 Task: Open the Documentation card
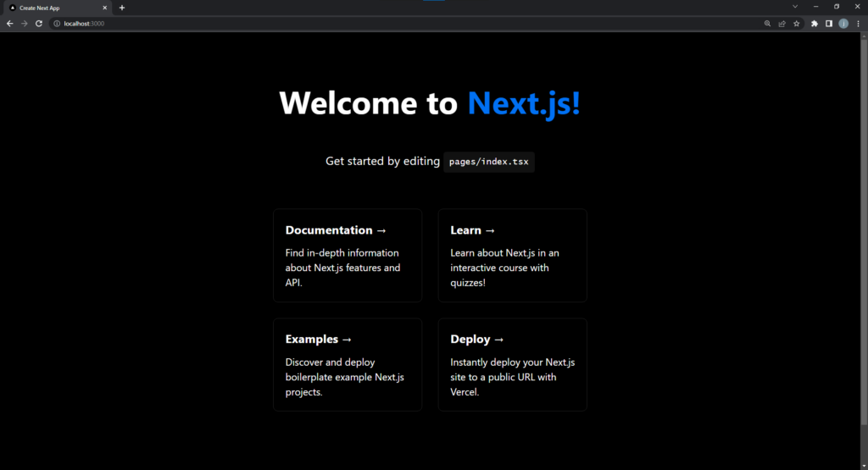[x=348, y=256]
